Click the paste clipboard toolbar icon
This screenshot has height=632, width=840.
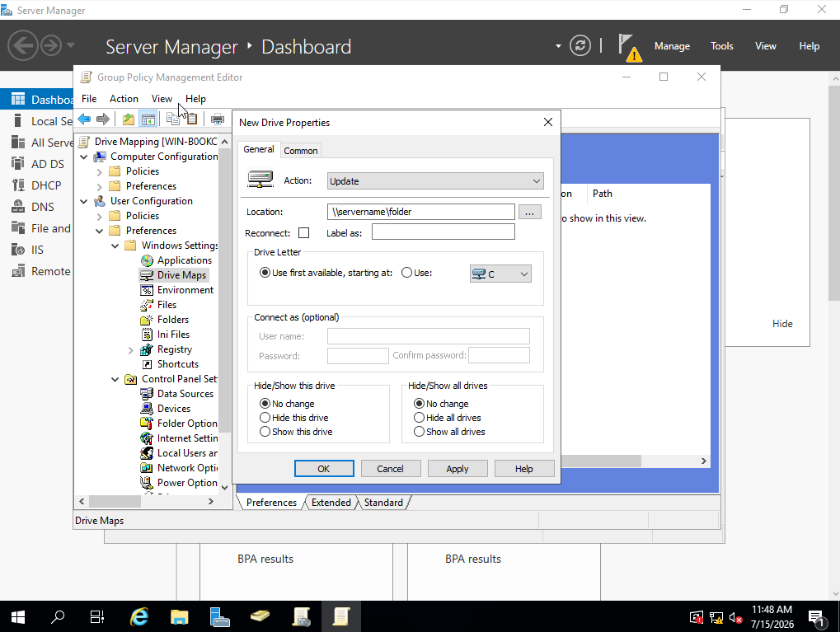point(191,119)
